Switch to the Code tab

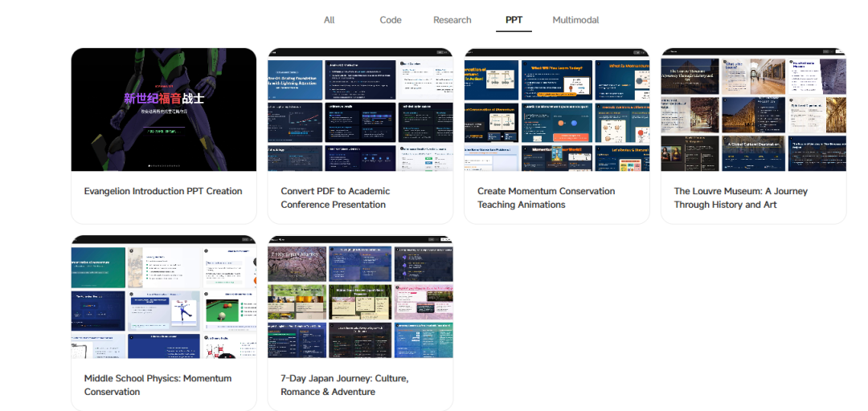coord(391,20)
